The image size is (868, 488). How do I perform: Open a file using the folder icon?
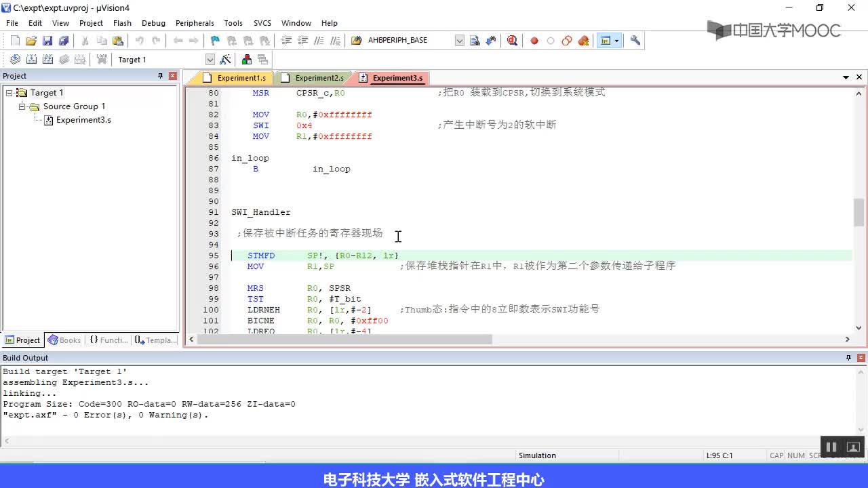click(x=31, y=41)
